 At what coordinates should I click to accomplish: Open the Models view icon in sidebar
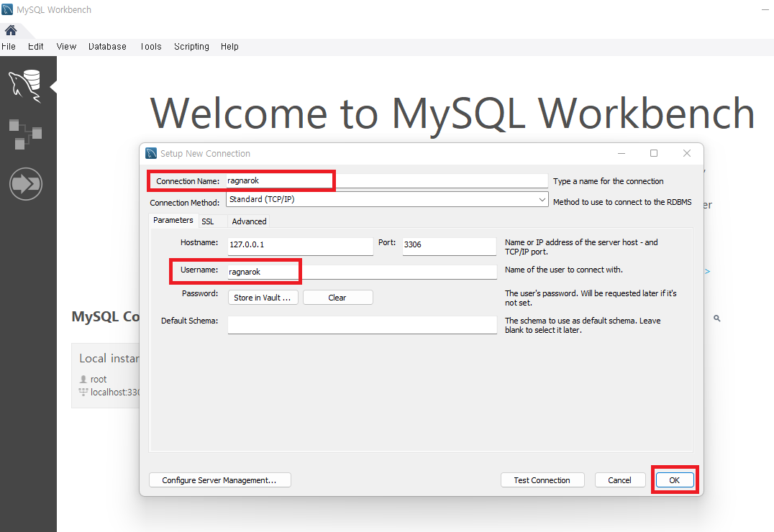(25, 134)
